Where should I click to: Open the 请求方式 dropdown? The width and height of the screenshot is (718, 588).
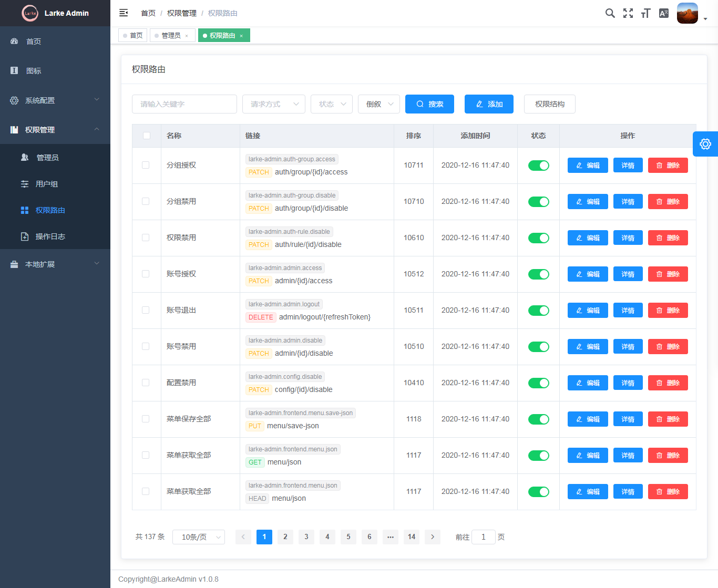274,104
